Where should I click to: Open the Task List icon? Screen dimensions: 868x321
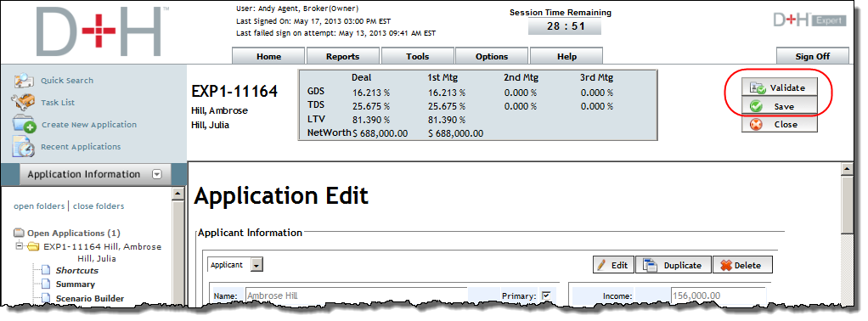24,103
